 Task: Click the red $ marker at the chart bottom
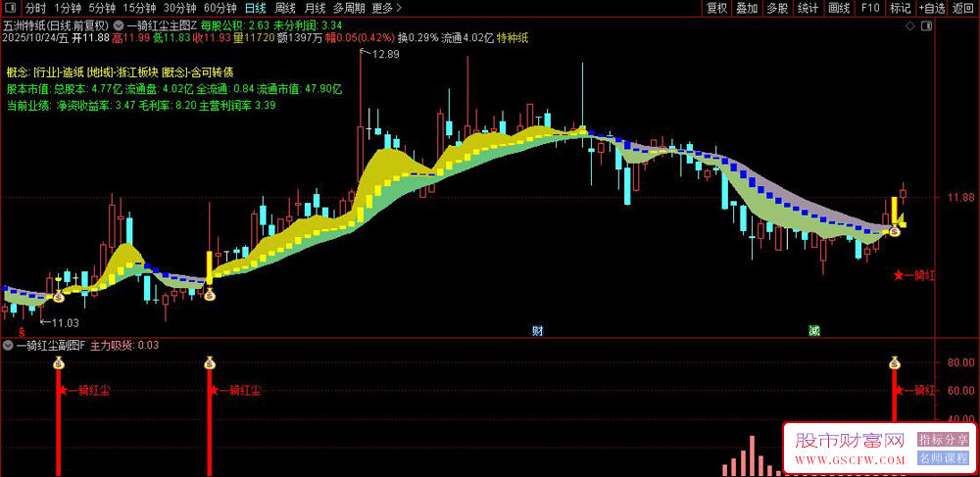[23, 331]
